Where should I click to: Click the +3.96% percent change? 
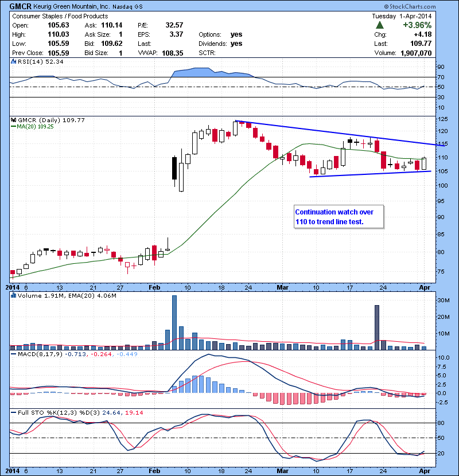(417, 25)
